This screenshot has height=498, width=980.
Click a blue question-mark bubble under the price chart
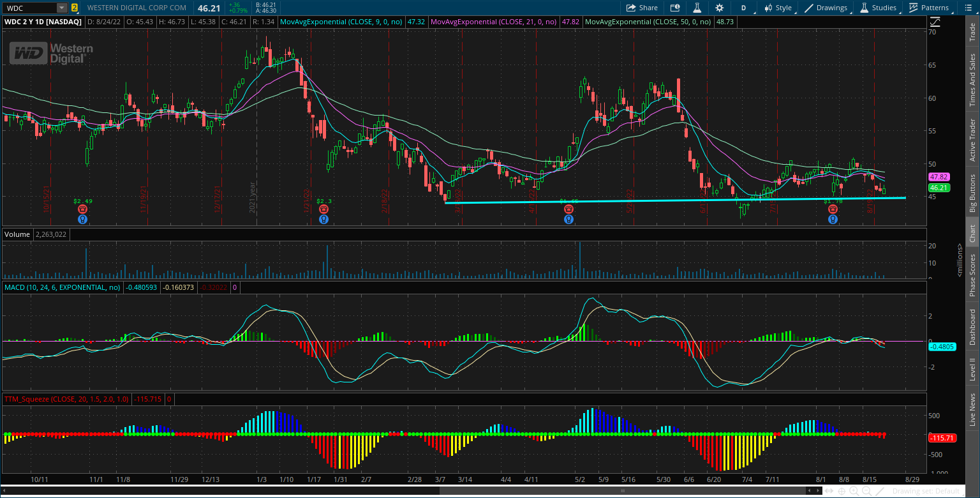point(323,219)
